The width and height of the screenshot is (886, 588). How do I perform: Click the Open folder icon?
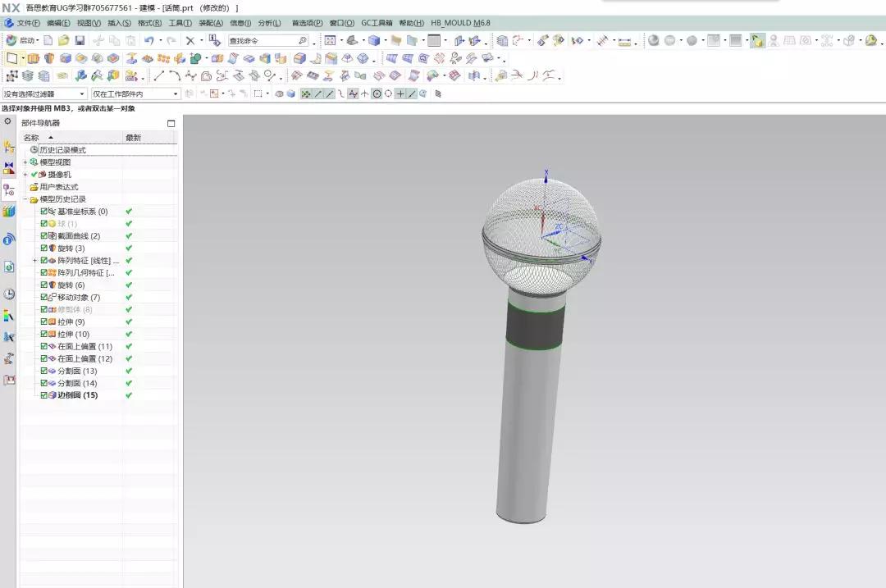pyautogui.click(x=63, y=41)
